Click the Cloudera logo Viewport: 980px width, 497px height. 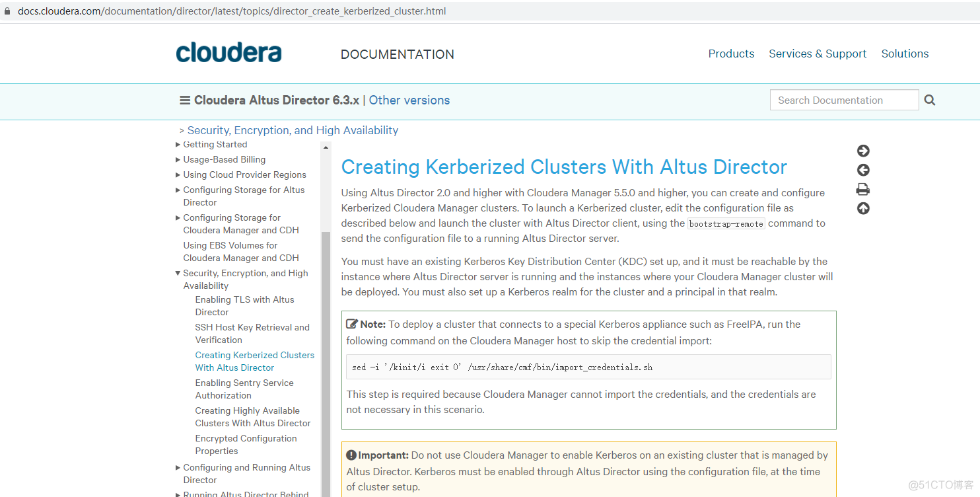[228, 53]
